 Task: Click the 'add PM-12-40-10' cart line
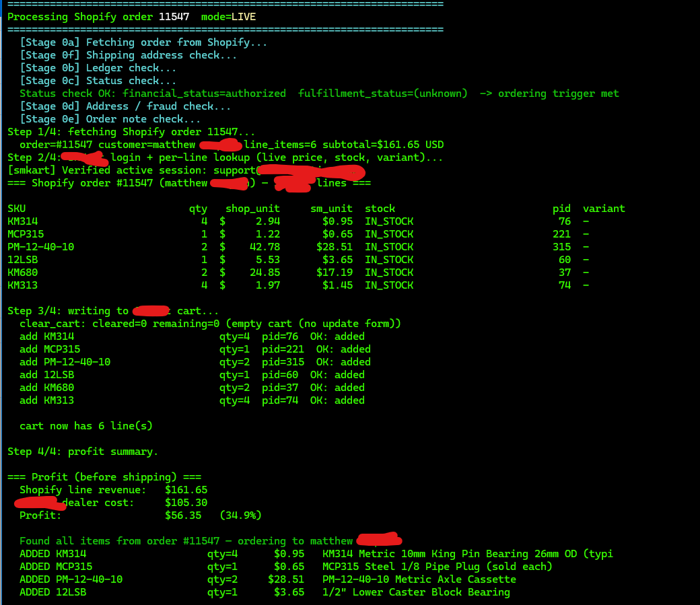point(195,362)
